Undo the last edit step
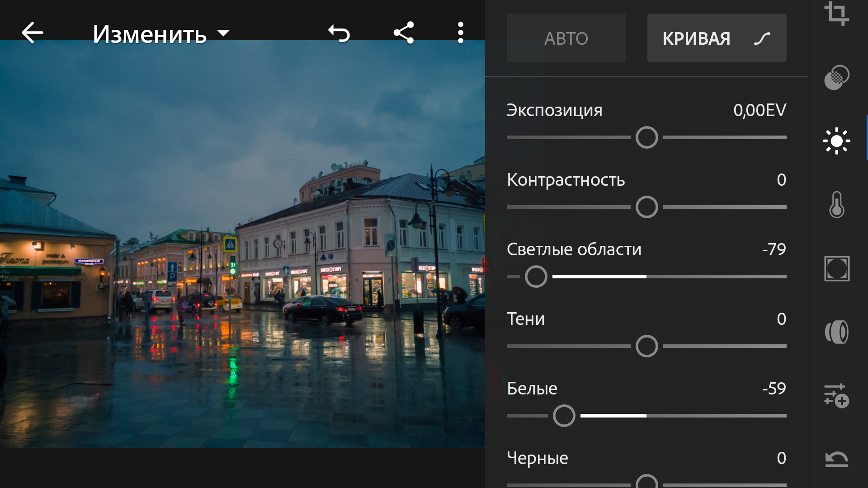 pyautogui.click(x=339, y=33)
